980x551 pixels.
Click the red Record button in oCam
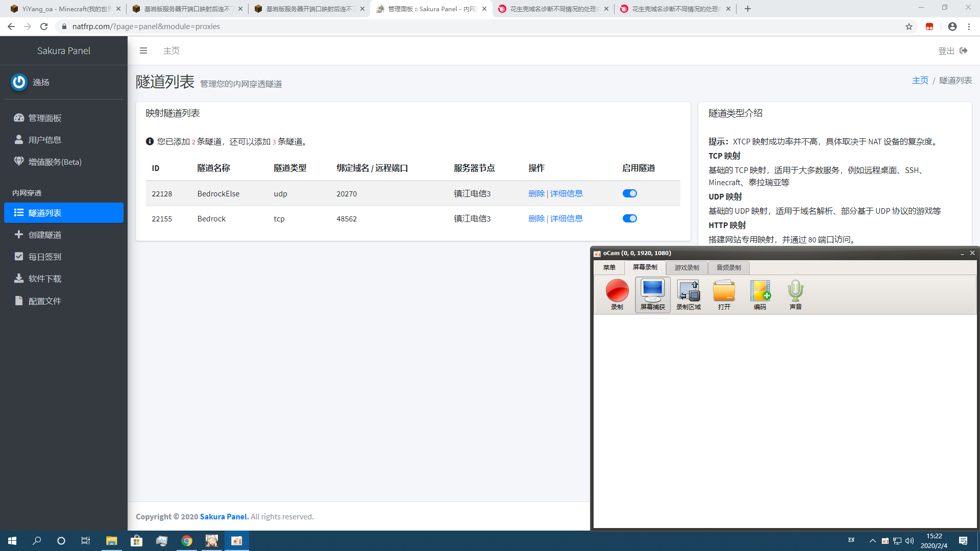click(617, 291)
